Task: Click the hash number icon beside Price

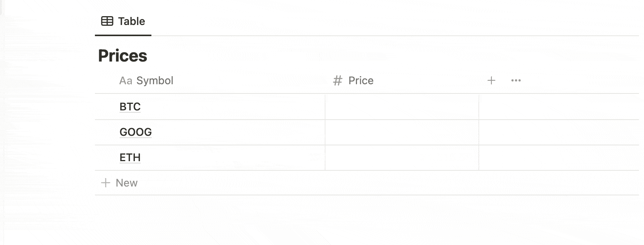Action: [337, 80]
